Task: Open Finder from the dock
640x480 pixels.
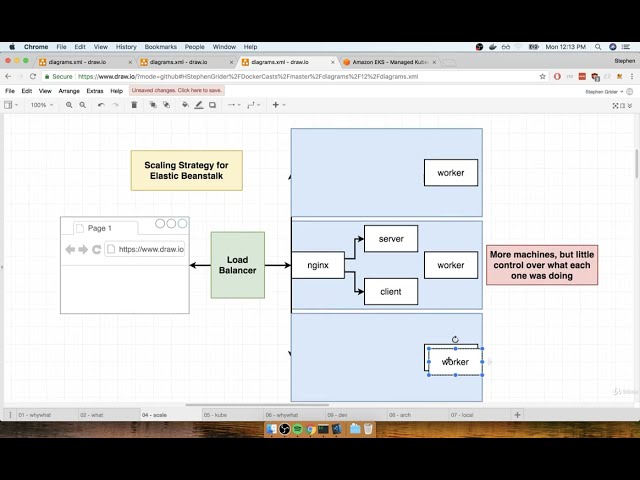Action: (x=271, y=429)
